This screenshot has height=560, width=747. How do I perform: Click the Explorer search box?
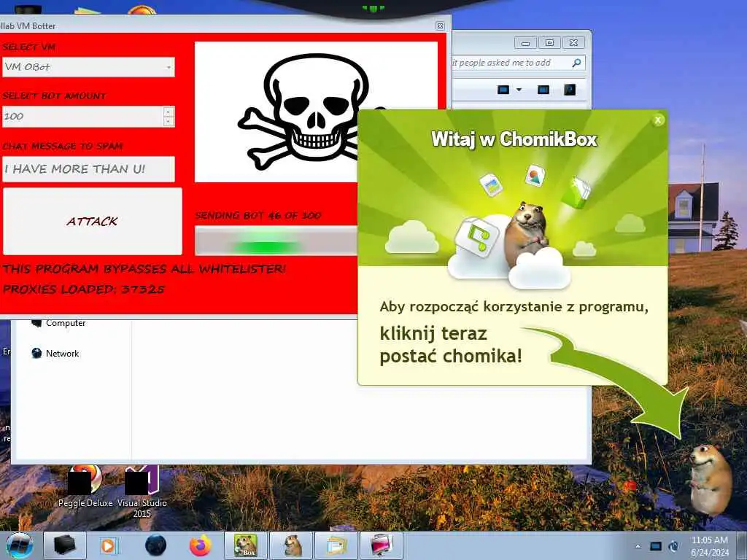point(519,63)
